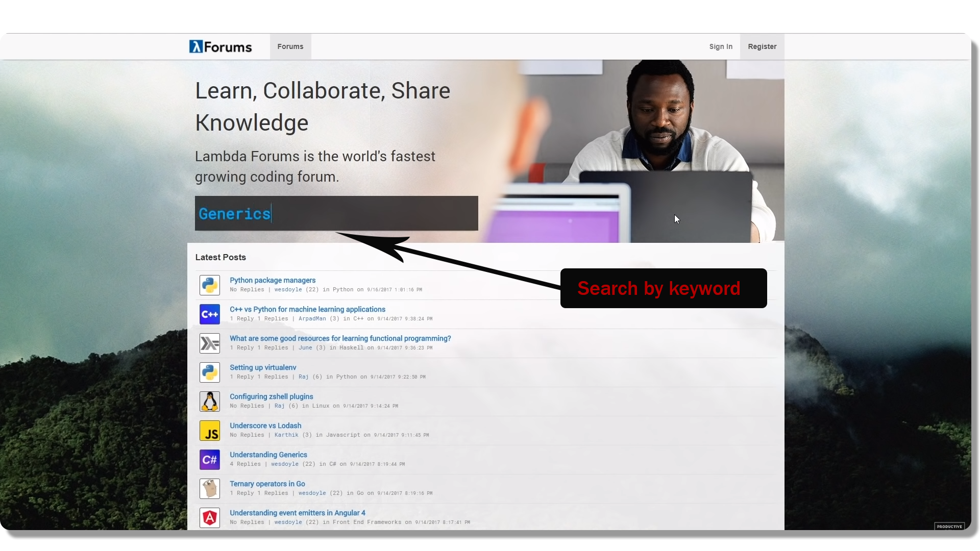The width and height of the screenshot is (980, 551).
Task: Open Raj profile under Setting up virtualenv
Action: coord(303,377)
